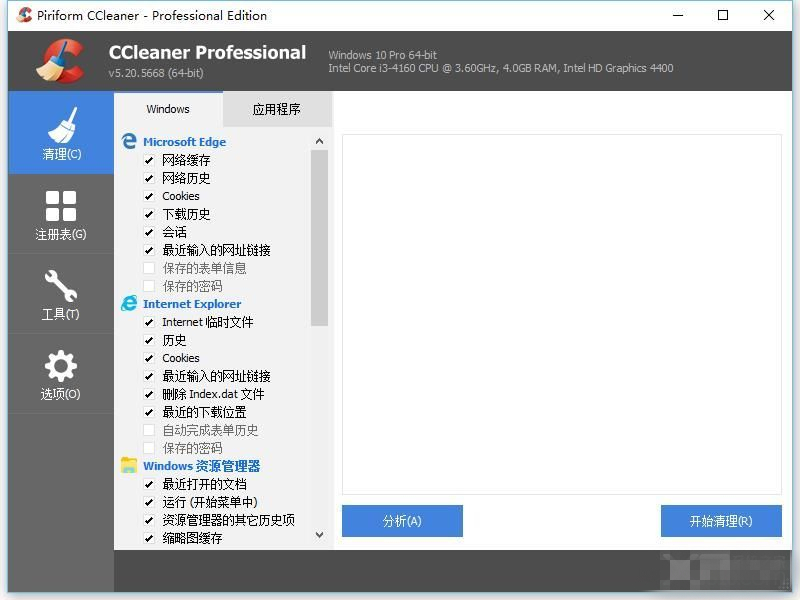Image resolution: width=800 pixels, height=600 pixels.
Task: Enable 自动完成表单历史 checkbox
Action: pos(149,430)
